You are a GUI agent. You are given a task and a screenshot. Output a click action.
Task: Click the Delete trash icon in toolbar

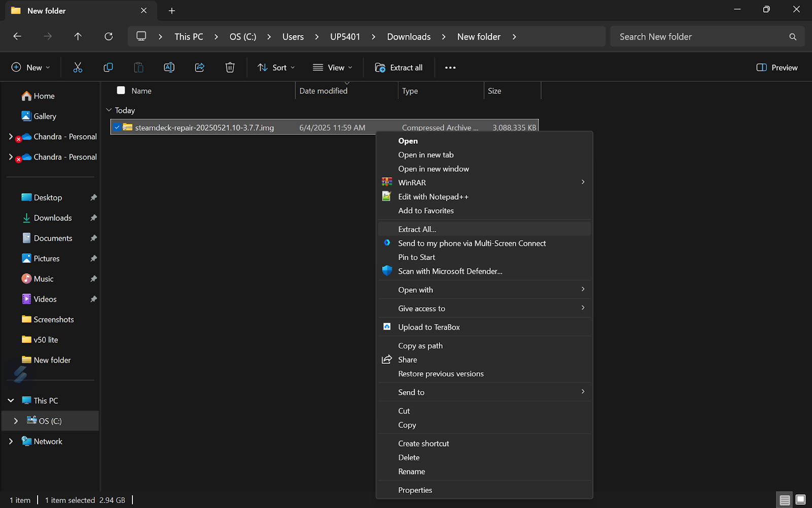point(230,68)
